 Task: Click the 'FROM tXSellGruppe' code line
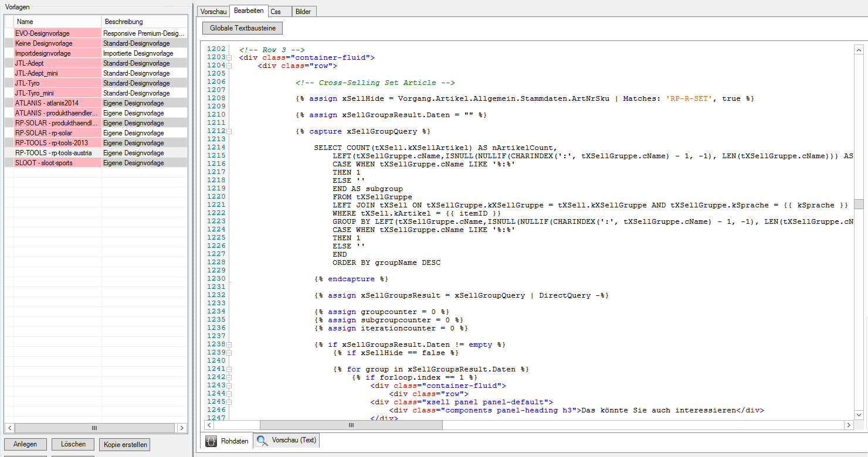[x=372, y=197]
